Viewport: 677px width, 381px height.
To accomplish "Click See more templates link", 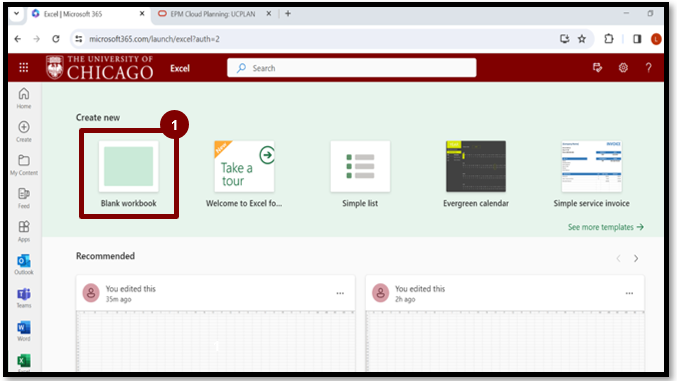I will [x=606, y=227].
